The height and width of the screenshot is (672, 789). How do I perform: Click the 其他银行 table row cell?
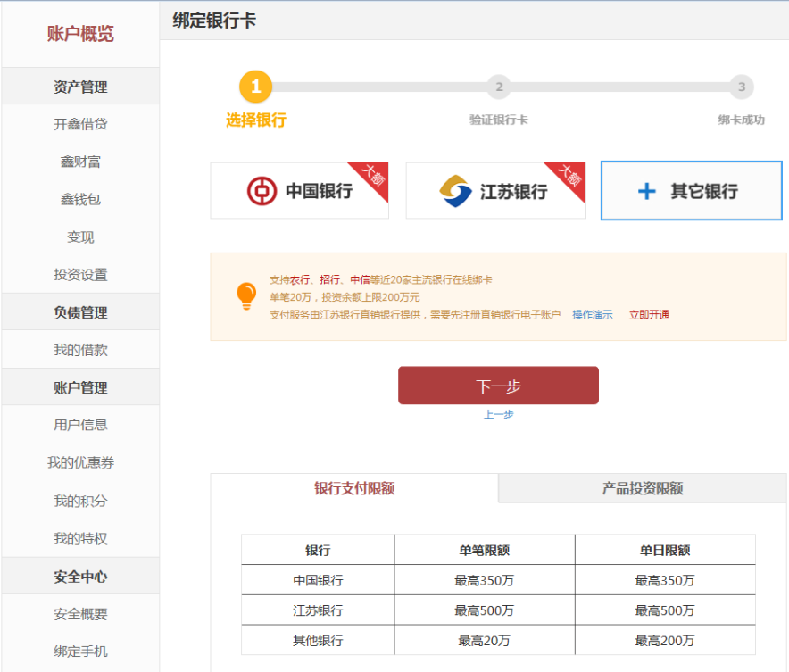click(x=318, y=640)
